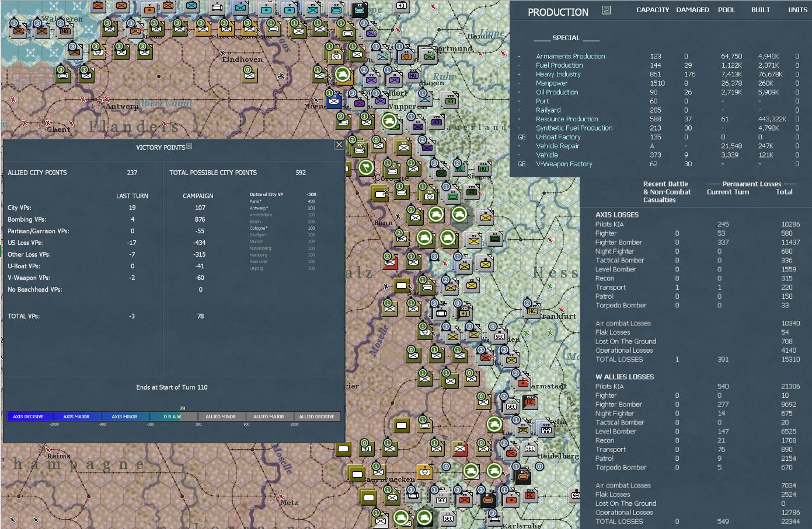Click Paris in Optional City VP list

(255, 201)
